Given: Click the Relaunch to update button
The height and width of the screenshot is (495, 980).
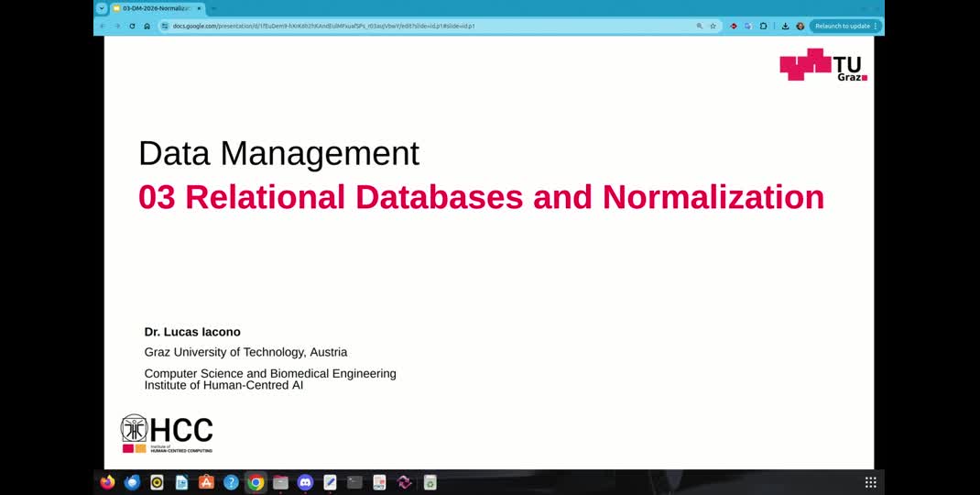Looking at the screenshot, I should coord(842,27).
